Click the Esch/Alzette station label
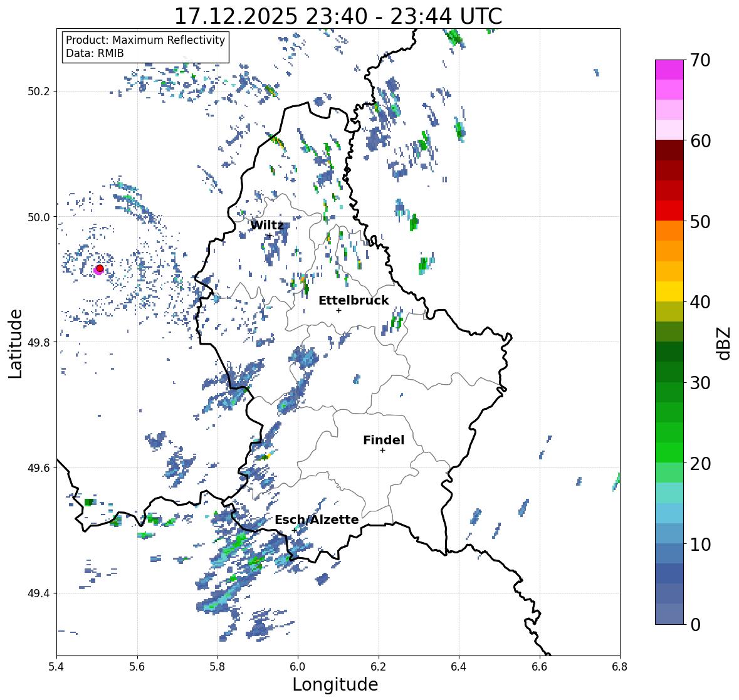Screen dimensions: 739x700 (317, 520)
